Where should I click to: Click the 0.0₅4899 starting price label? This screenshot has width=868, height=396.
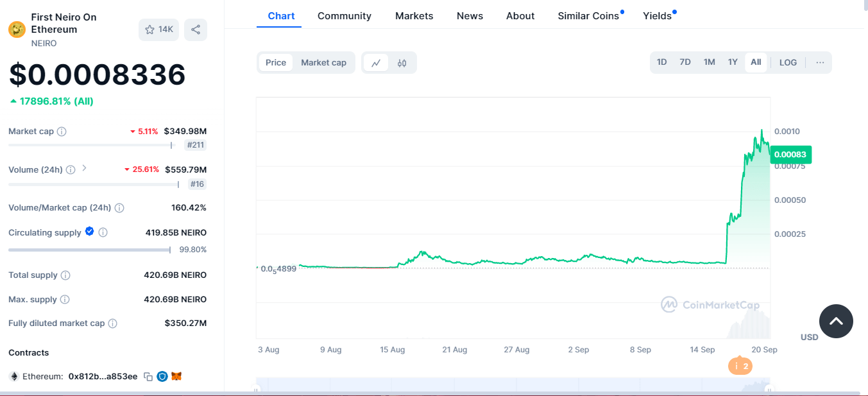278,269
